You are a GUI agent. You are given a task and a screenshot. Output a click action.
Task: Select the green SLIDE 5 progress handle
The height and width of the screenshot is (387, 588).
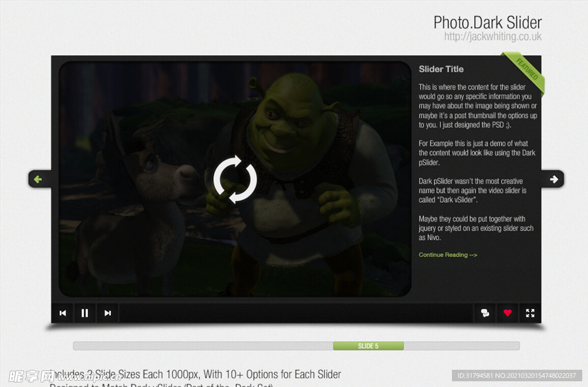368,346
